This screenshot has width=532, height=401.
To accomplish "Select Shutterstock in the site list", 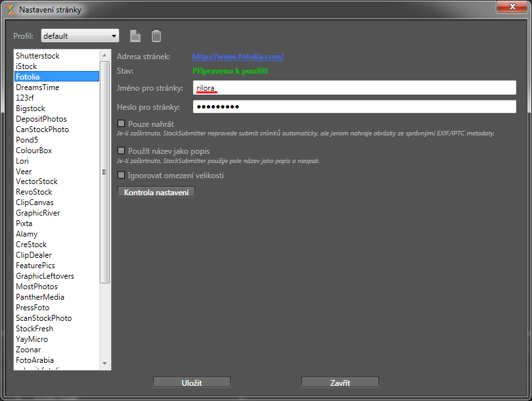I will coord(56,56).
